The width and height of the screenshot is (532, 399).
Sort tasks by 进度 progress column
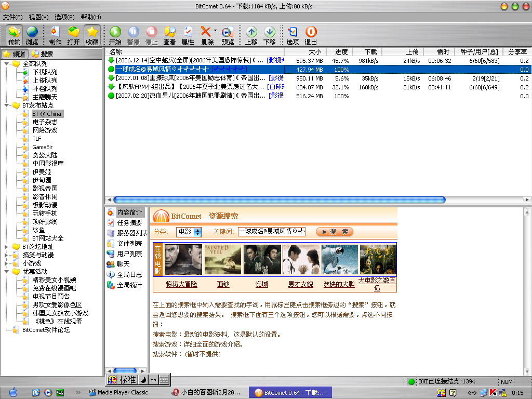340,52
